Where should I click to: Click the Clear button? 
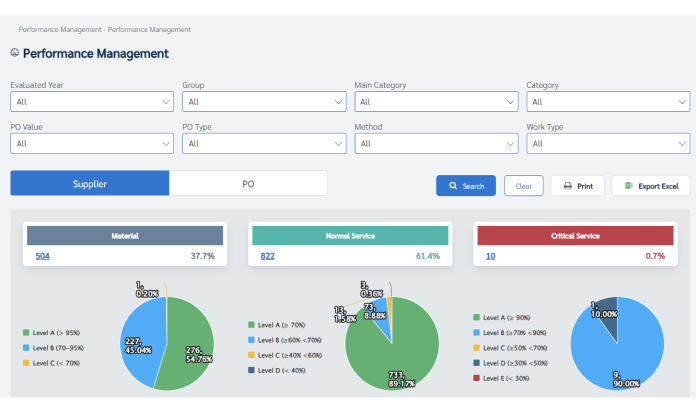pyautogui.click(x=523, y=186)
